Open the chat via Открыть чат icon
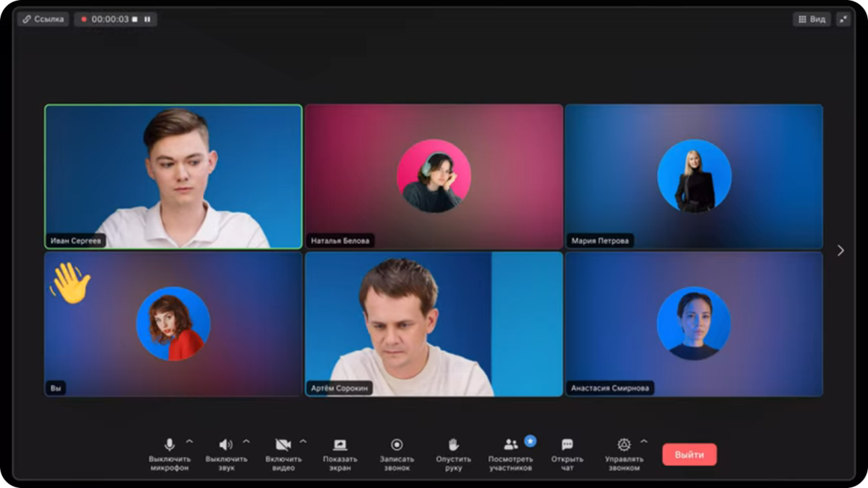This screenshot has width=868, height=488. (567, 445)
